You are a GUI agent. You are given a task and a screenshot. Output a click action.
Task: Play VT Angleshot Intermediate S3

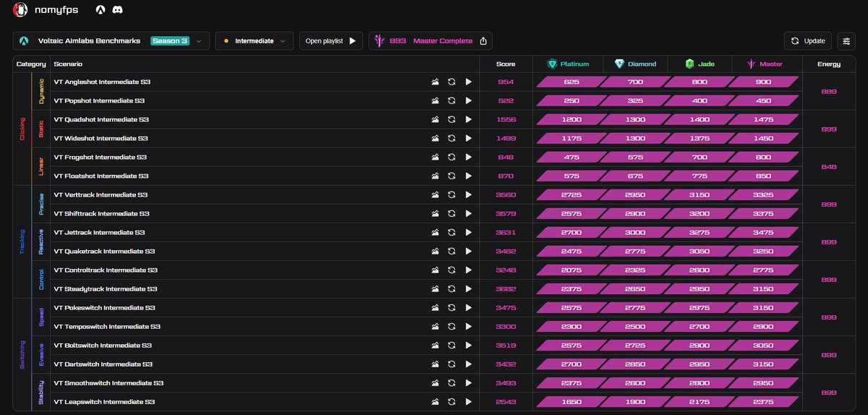click(468, 82)
